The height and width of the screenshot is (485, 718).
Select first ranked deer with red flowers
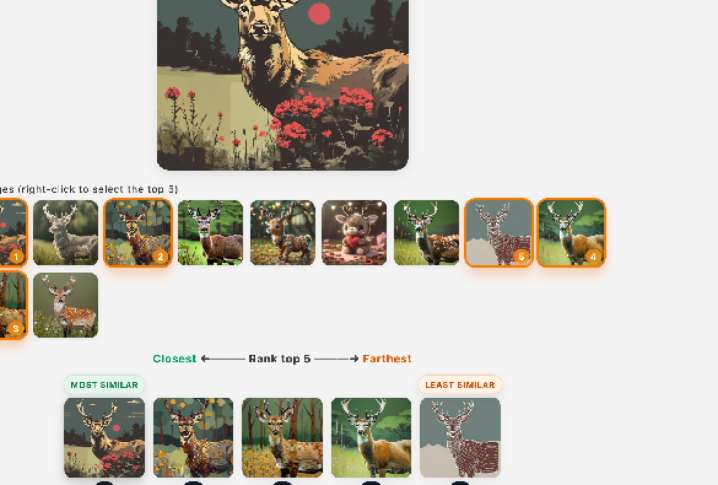pos(104,438)
